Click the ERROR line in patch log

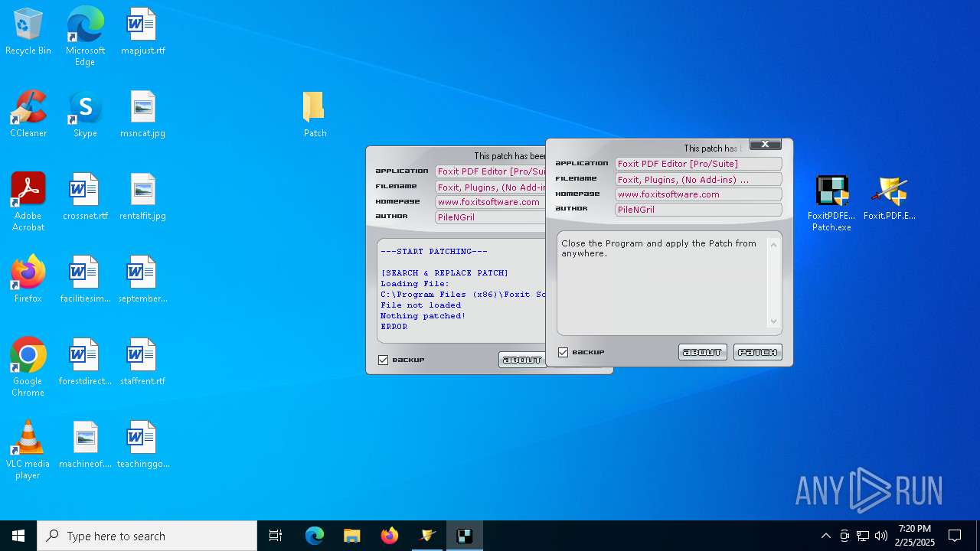pos(394,326)
